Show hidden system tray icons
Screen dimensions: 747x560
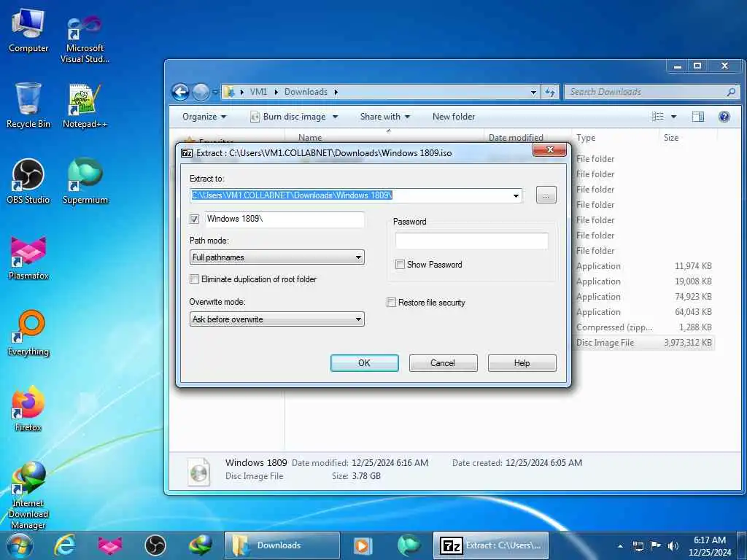click(x=620, y=546)
